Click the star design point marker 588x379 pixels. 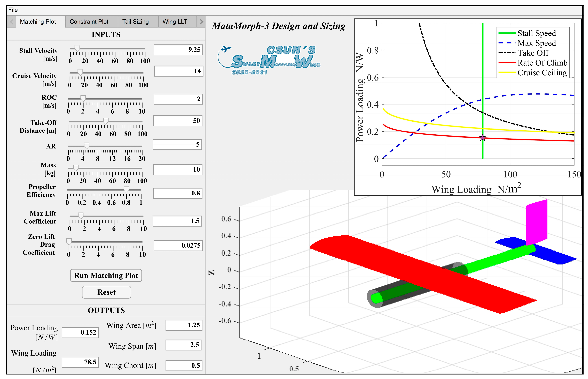click(482, 138)
